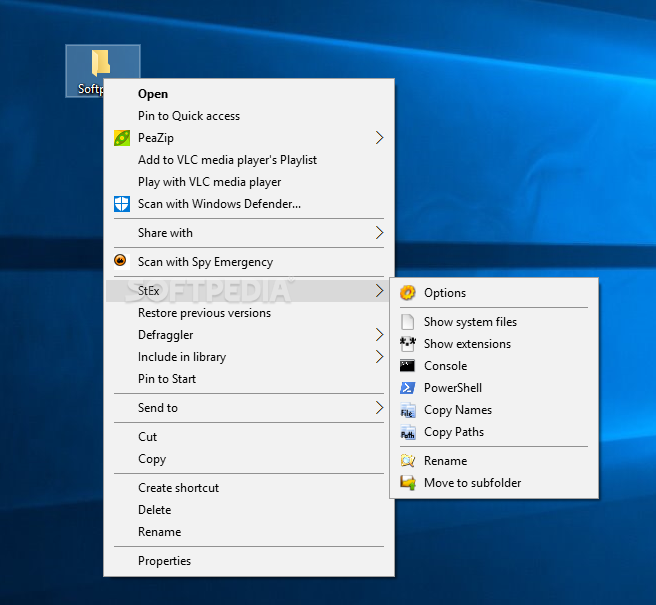The height and width of the screenshot is (605, 656).
Task: Click the Options label in StEx submenu
Action: [x=445, y=293]
